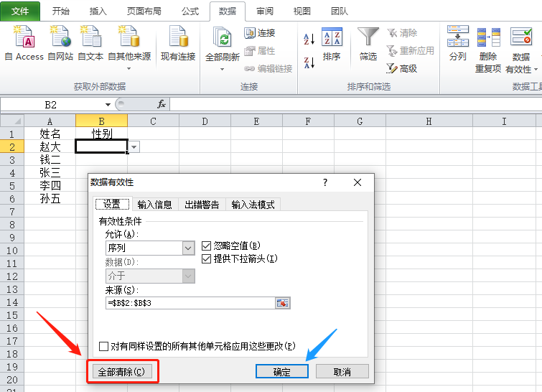Select row 3 header
Screen dimensions: 542x392
click(12, 159)
